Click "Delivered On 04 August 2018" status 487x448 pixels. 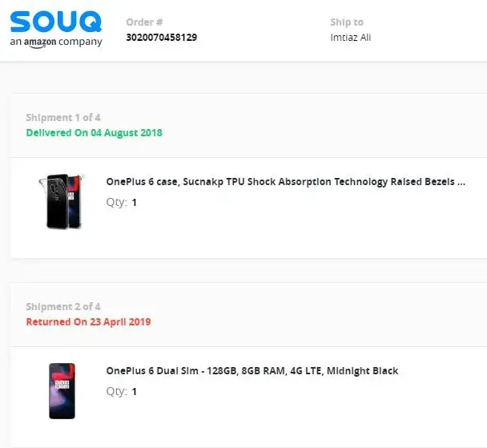click(x=94, y=133)
